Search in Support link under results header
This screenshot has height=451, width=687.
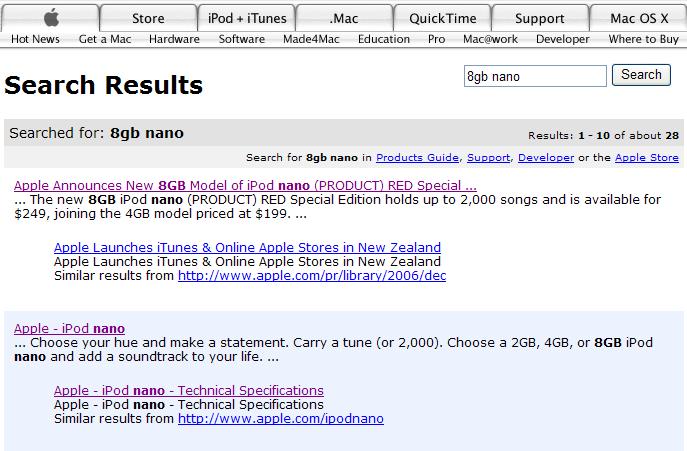point(488,157)
